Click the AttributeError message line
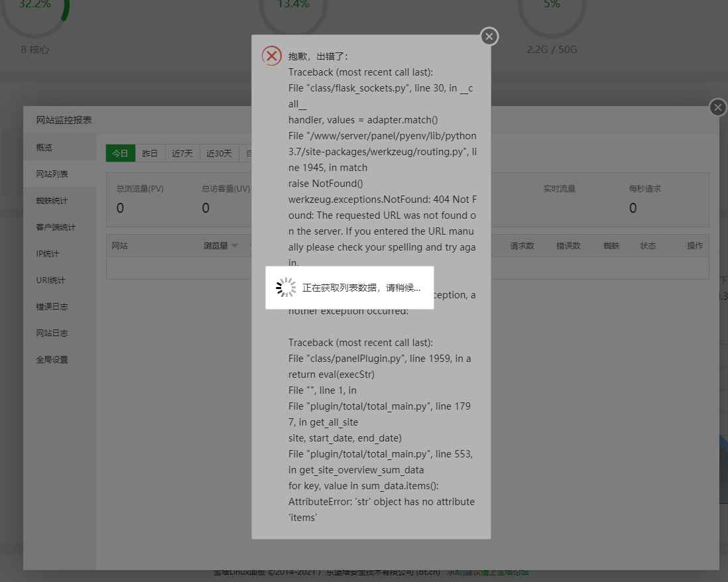The width and height of the screenshot is (728, 582). [381, 510]
